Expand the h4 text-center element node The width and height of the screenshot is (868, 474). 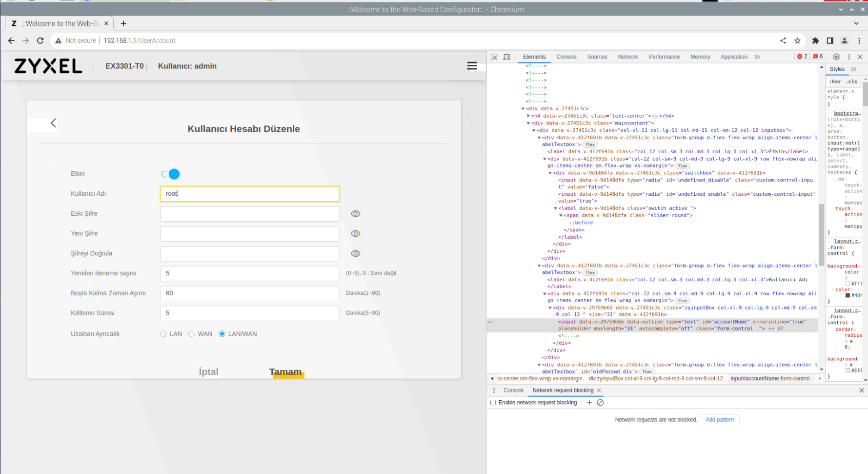[x=528, y=116]
